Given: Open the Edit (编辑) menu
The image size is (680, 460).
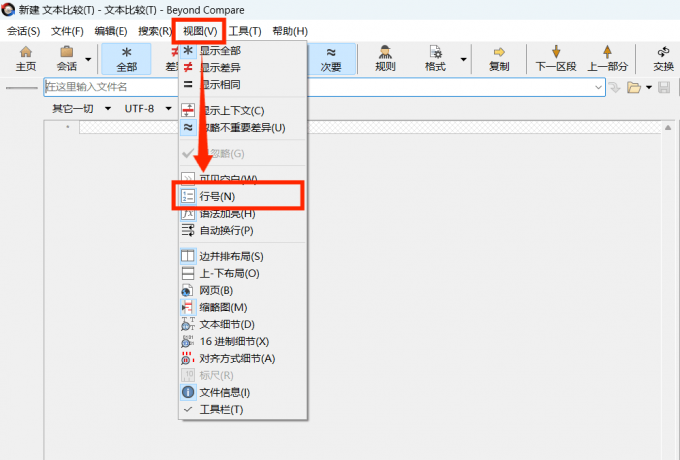Looking at the screenshot, I should click(111, 31).
